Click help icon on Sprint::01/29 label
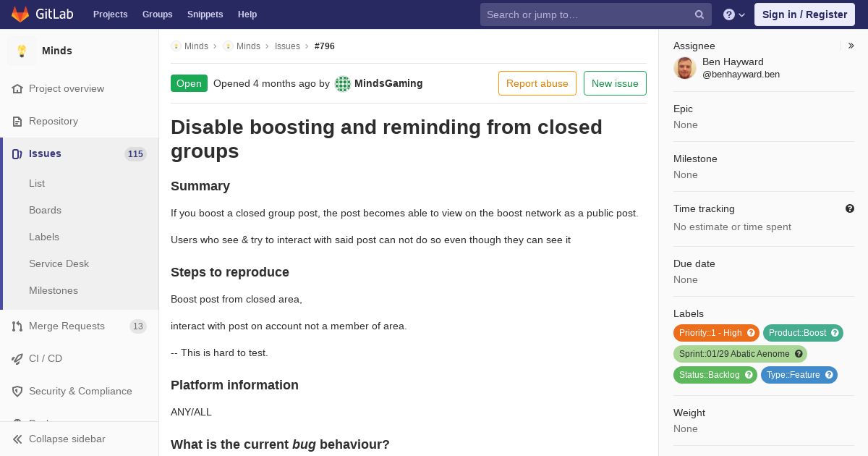Viewport: 868px width, 456px height. 799,354
